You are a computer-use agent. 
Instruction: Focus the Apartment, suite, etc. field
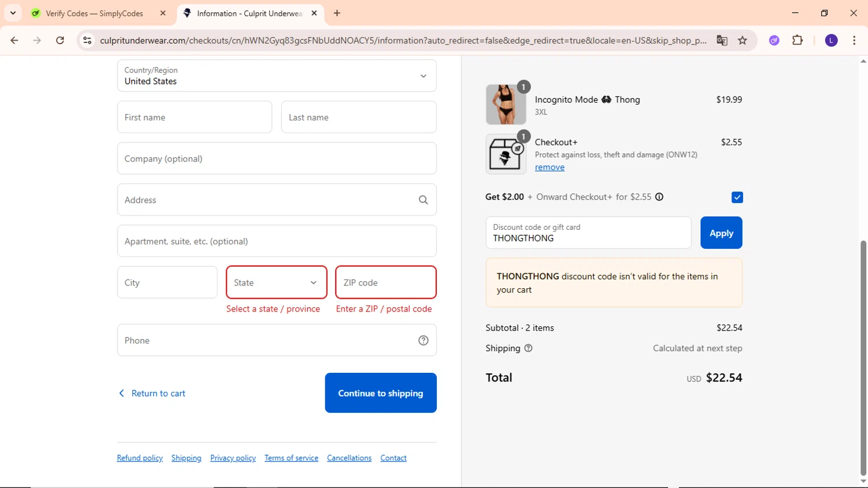(x=277, y=241)
